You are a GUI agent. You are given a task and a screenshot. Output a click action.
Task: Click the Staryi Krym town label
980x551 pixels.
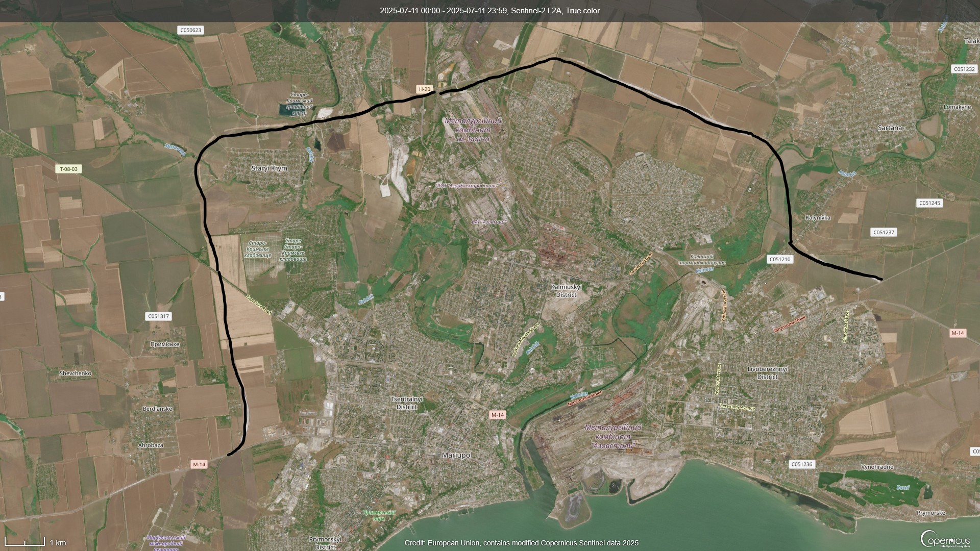coord(269,168)
